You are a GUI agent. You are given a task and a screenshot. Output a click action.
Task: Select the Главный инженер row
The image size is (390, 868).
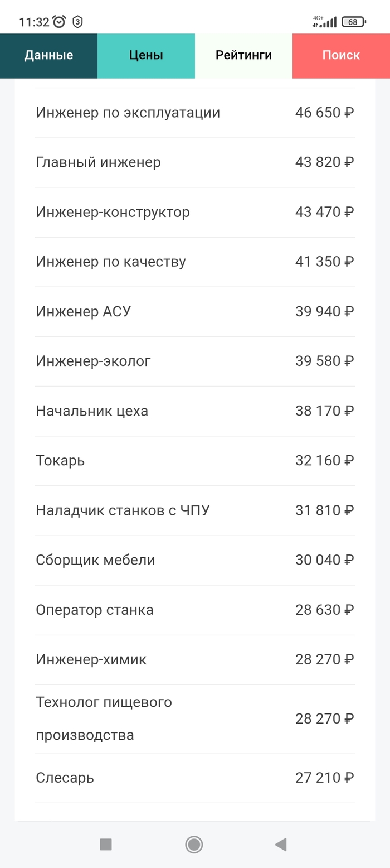(x=195, y=162)
